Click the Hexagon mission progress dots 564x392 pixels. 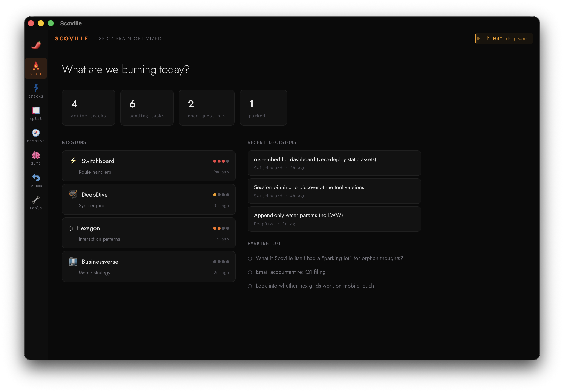point(221,228)
